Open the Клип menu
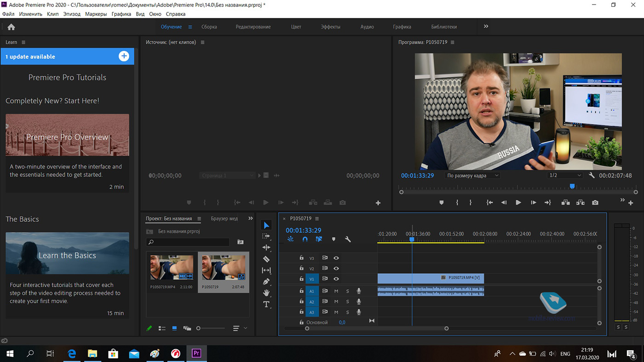This screenshot has width=644, height=362. click(53, 14)
